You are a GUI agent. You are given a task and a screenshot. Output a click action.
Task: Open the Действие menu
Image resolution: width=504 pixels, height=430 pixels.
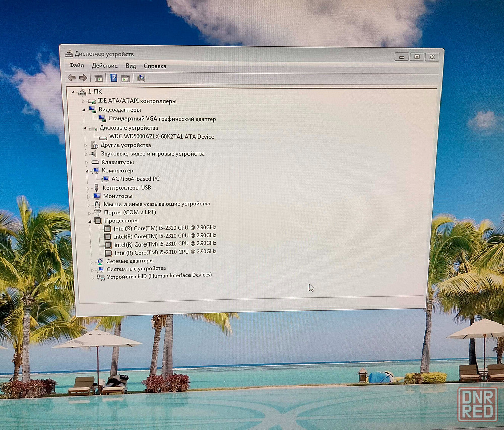pos(105,66)
